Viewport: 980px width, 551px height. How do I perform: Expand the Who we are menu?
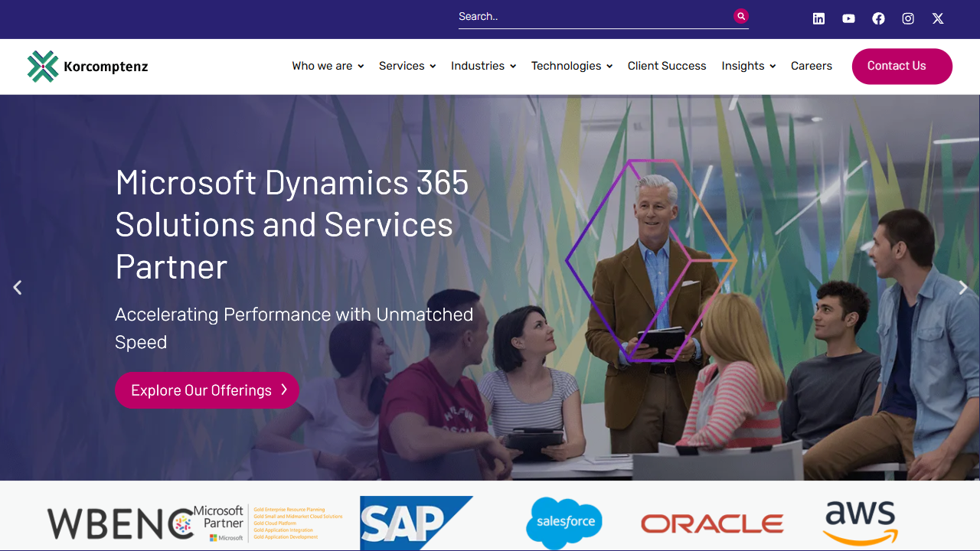point(328,66)
